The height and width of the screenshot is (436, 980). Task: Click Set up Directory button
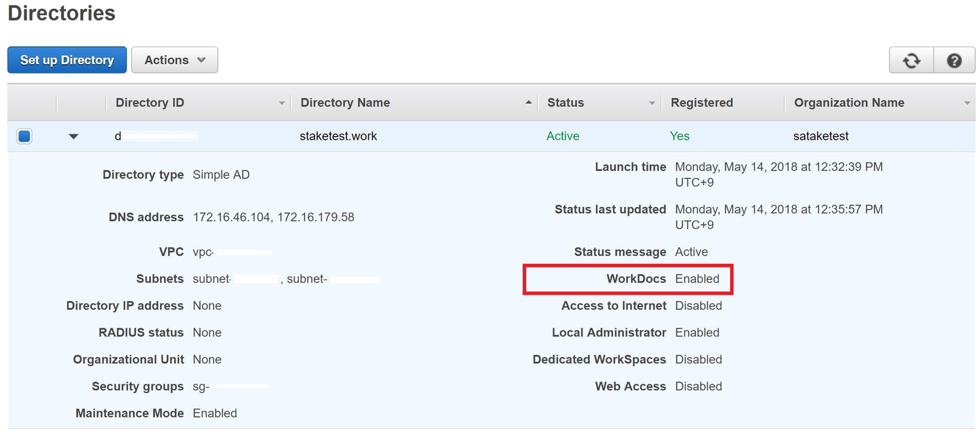point(67,60)
